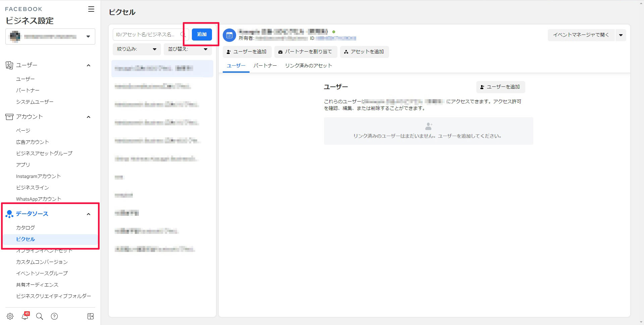This screenshot has width=644, height=325.
Task: Open カスタムコンバージョン
Action: pyautogui.click(x=42, y=262)
